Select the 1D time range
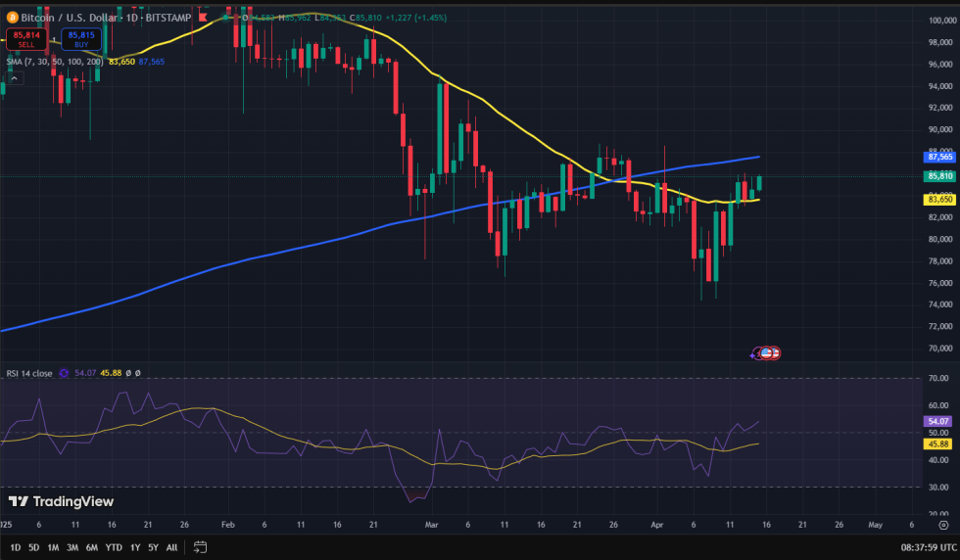 (x=17, y=547)
